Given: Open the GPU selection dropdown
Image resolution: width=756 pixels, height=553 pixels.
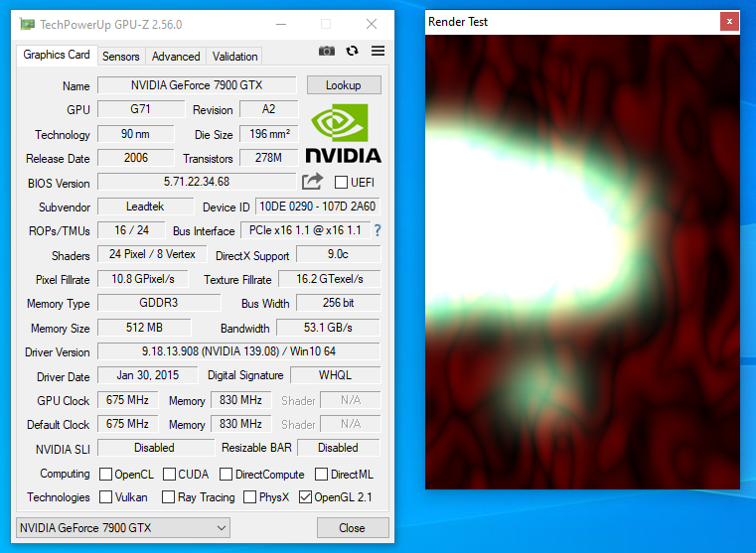Looking at the screenshot, I should [123, 527].
